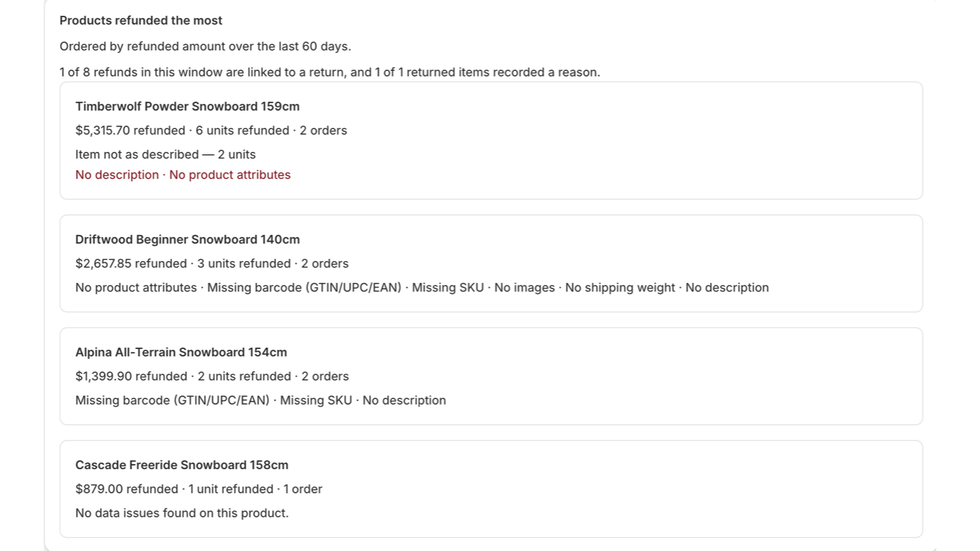Click 'Ordered by refunded amount' description text
This screenshot has width=980, height=551.
(x=205, y=47)
